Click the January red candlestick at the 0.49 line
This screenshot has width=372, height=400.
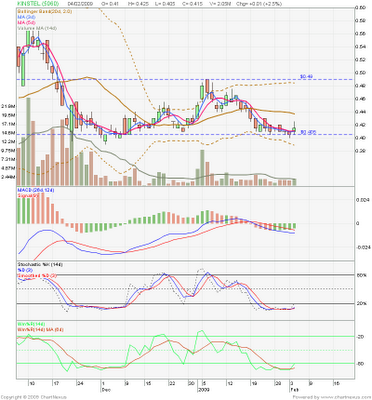207,87
